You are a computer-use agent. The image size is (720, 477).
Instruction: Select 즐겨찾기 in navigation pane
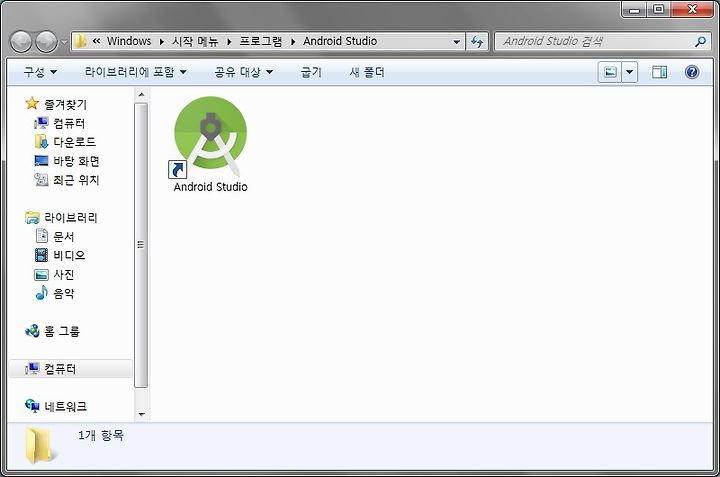pyautogui.click(x=65, y=104)
